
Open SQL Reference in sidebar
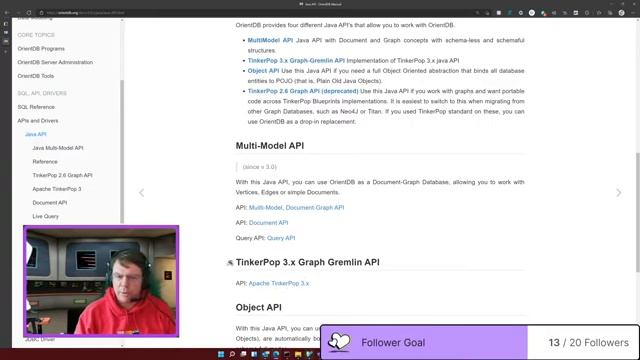coord(36,107)
